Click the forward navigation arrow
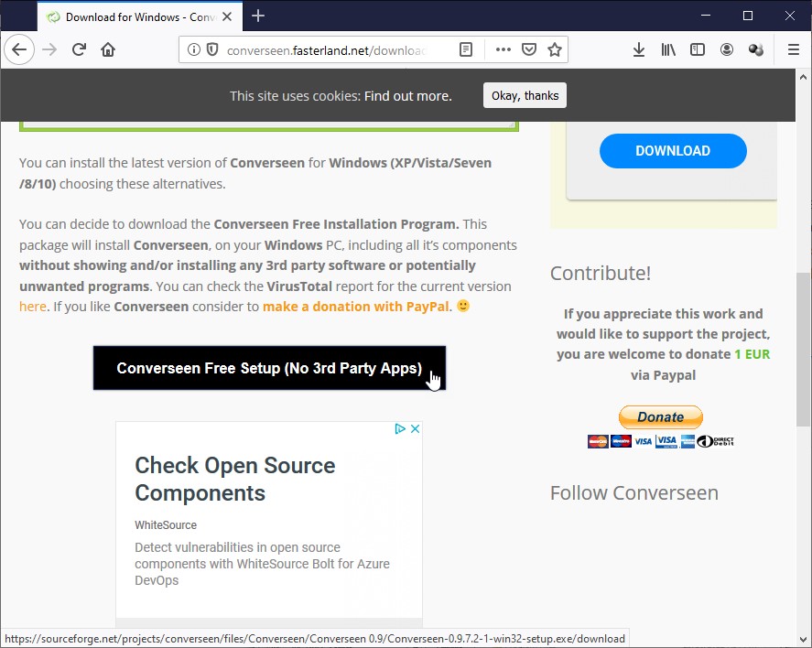Viewport: 812px width, 648px height. tap(49, 49)
